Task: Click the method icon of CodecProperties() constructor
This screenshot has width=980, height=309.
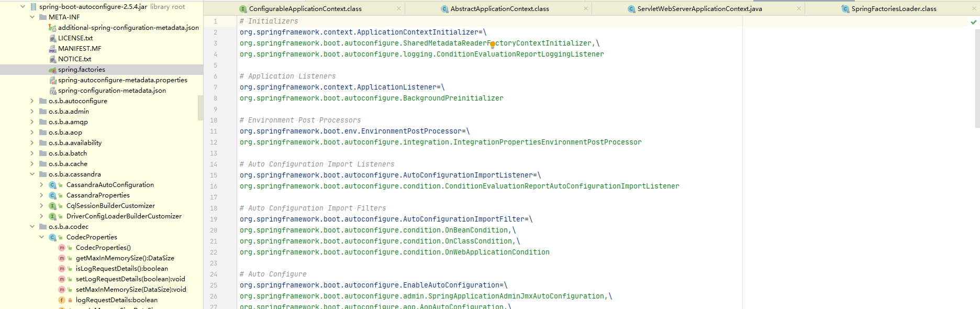Action: coord(62,248)
